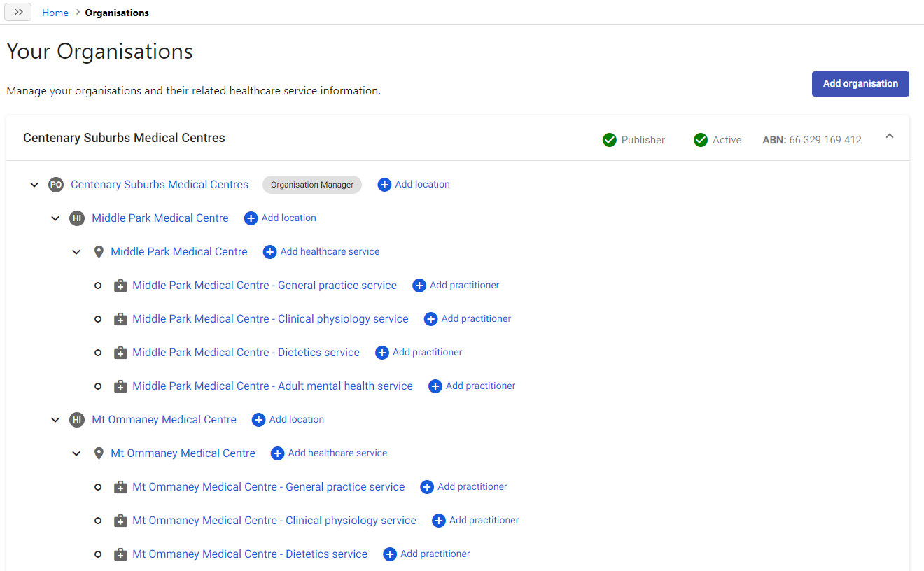This screenshot has height=571, width=924.
Task: Open Mt Ommaney Clinical physiology service link
Action: pyautogui.click(x=274, y=521)
